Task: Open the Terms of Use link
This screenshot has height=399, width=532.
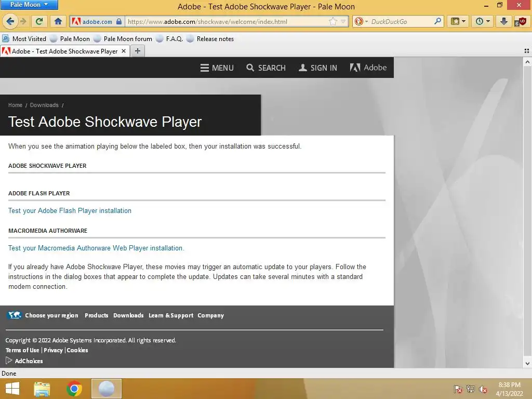Action: click(22, 350)
